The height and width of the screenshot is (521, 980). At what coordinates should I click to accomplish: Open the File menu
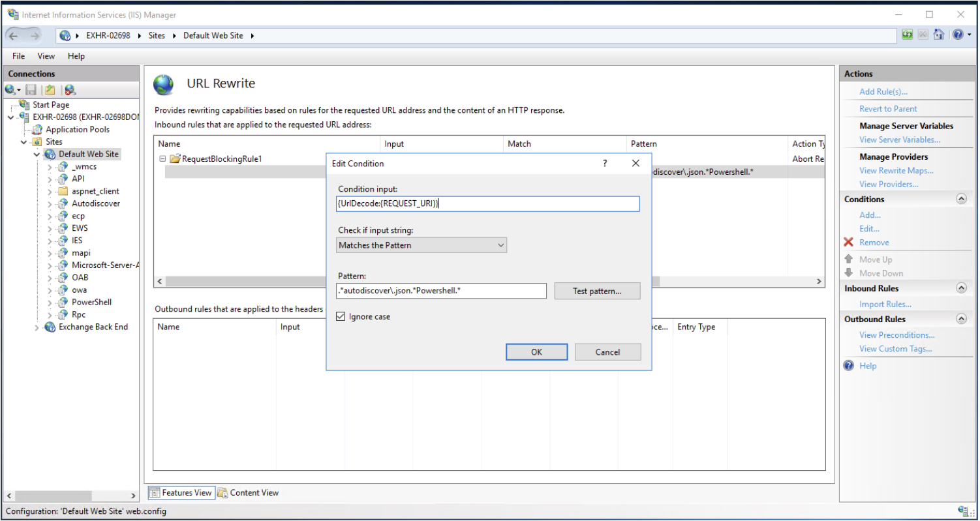(19, 56)
